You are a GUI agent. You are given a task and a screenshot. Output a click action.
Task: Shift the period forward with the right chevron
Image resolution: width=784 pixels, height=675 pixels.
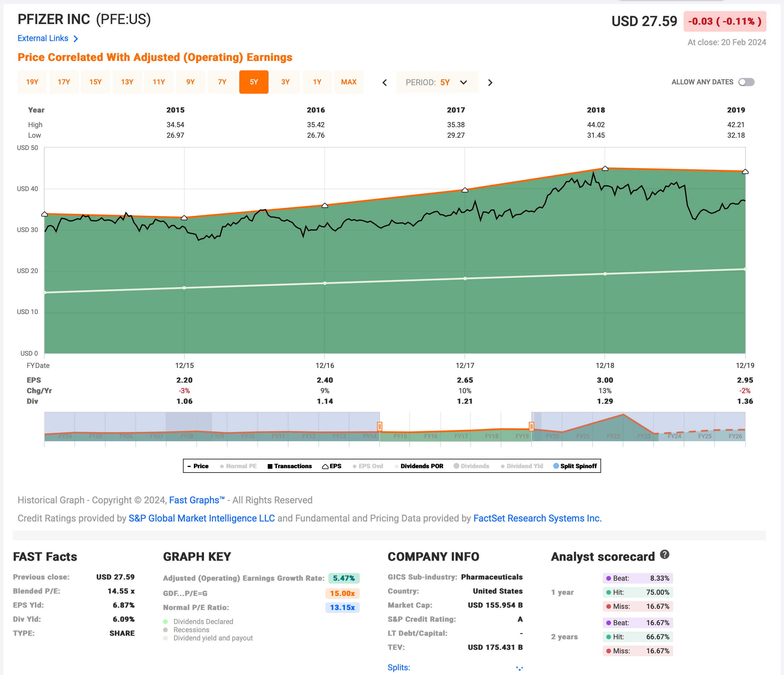coord(490,82)
